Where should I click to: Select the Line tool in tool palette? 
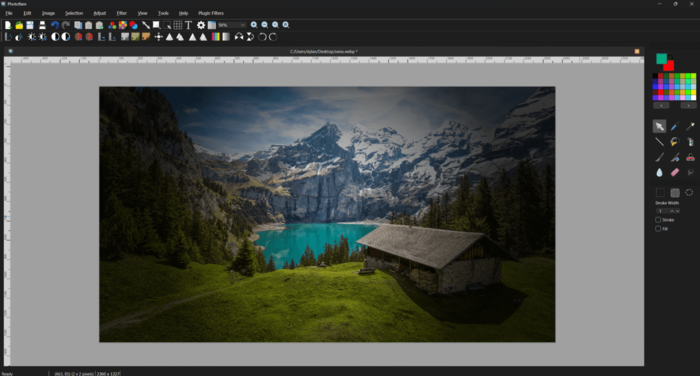(x=659, y=142)
